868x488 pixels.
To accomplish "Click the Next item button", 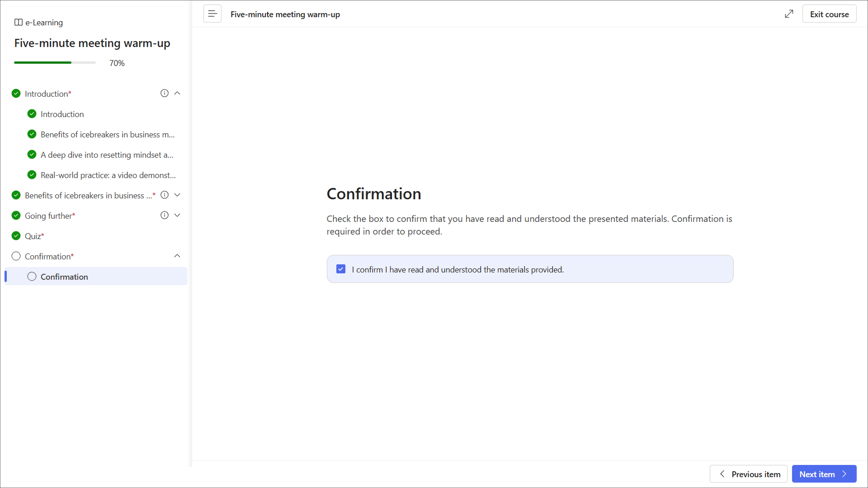I will coord(824,474).
